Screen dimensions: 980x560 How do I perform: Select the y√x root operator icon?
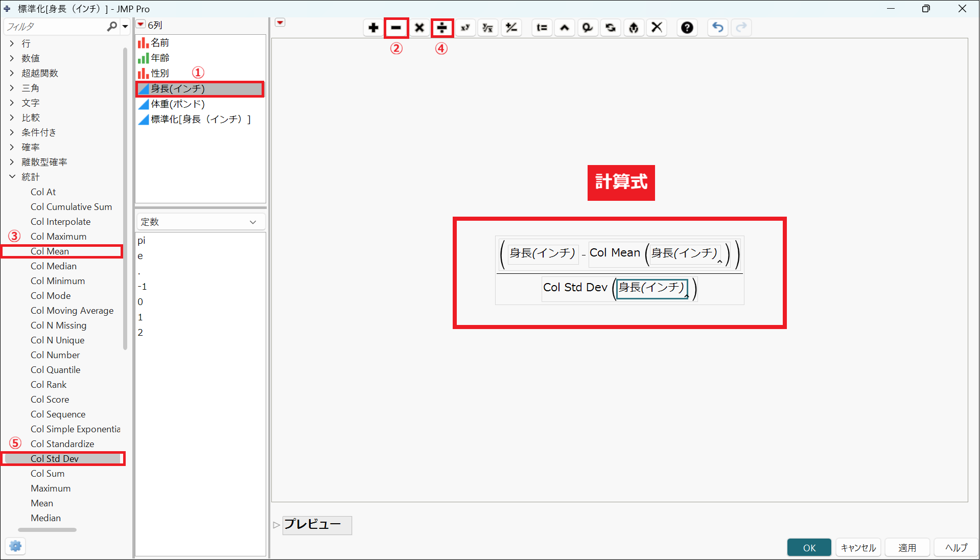487,28
